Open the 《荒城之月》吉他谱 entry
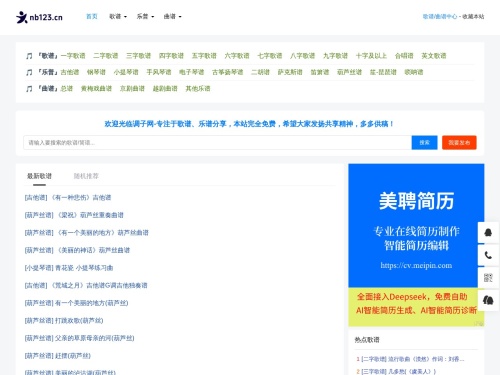Viewport: 500px width, 375px height. (86, 285)
